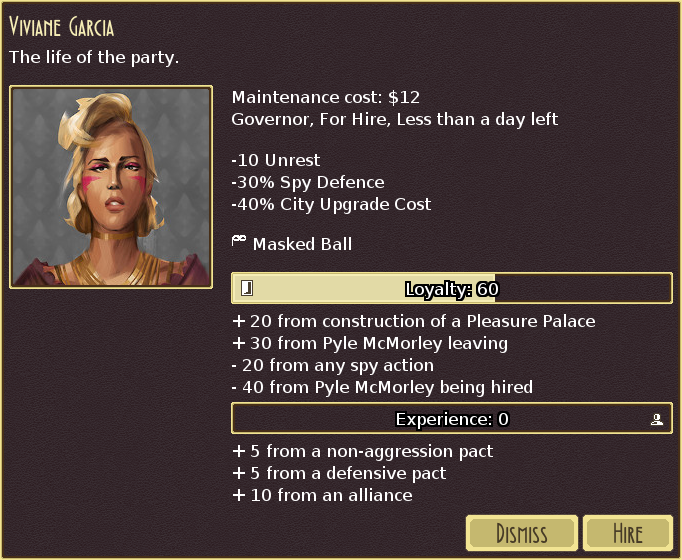This screenshot has height=560, width=682.
Task: Click the minus 40 Pyle McMorley hired line
Action: point(382,387)
